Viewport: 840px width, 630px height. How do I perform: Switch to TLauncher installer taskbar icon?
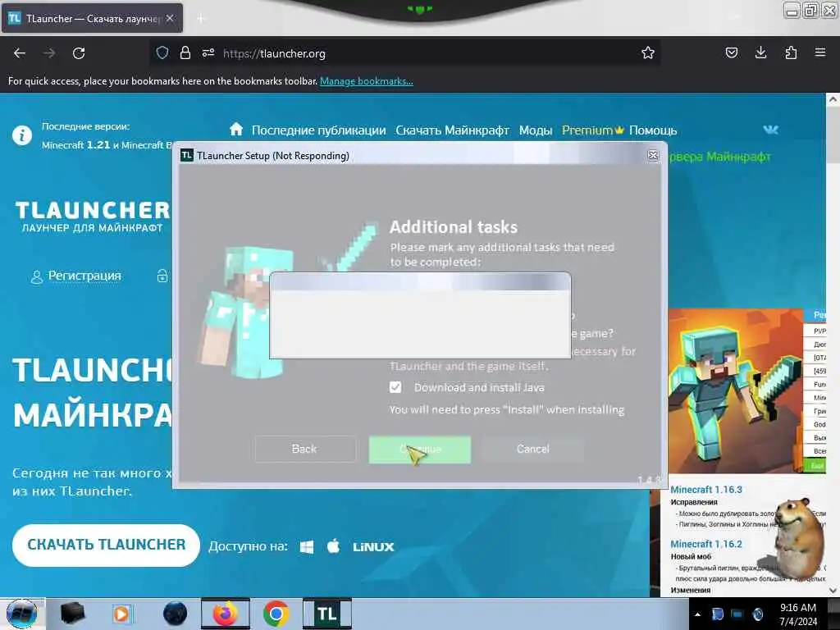(326, 614)
